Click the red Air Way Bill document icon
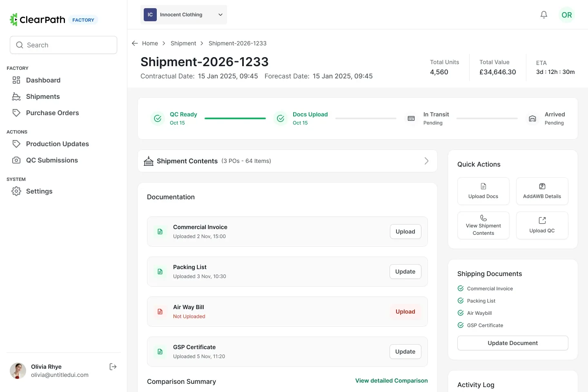Viewport: 588px width, 392px height. (160, 312)
